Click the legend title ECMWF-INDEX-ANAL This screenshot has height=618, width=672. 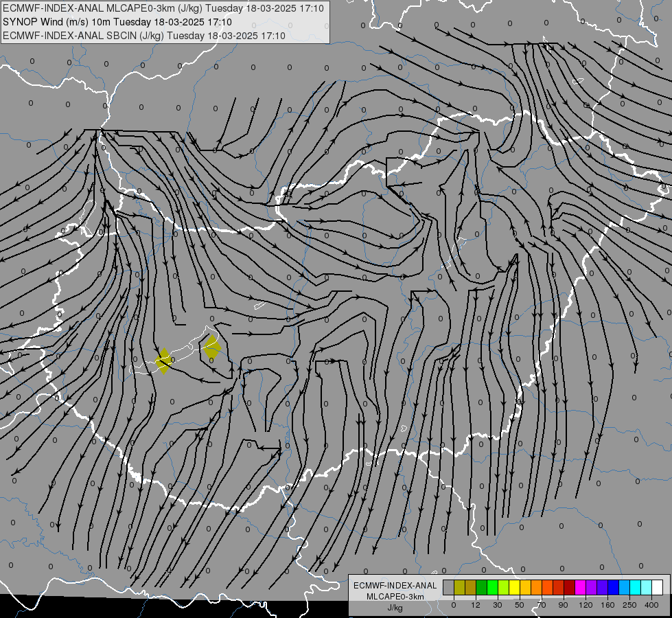point(395,586)
